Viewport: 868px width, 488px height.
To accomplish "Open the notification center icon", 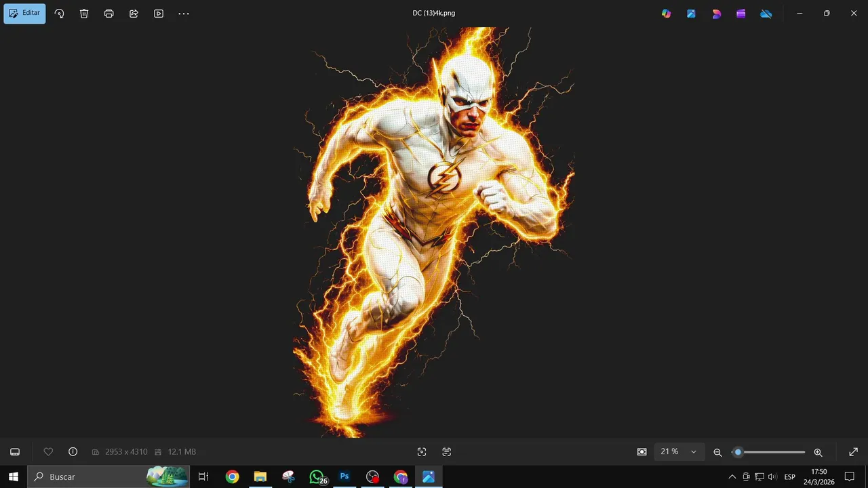I will pyautogui.click(x=850, y=477).
